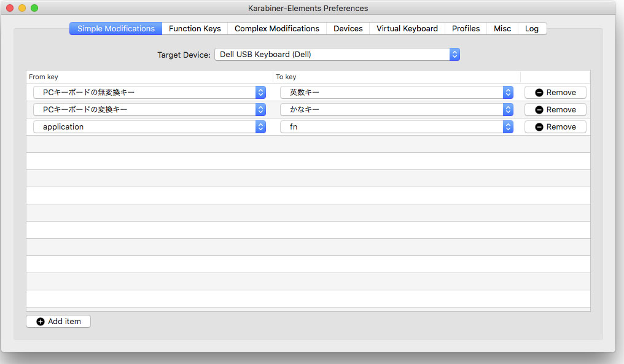Remove the application to fn mapping
Image resolution: width=624 pixels, height=364 pixels.
555,127
